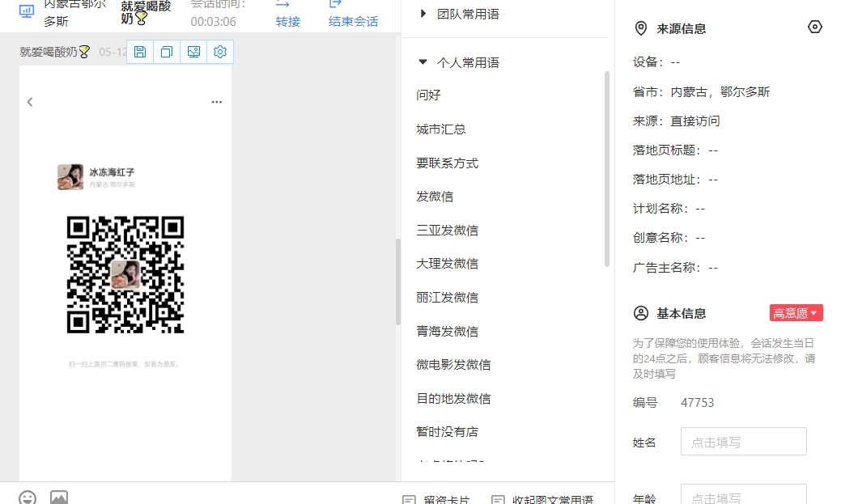Open the gear settings in image toolbar
841x504 pixels.
pos(220,52)
